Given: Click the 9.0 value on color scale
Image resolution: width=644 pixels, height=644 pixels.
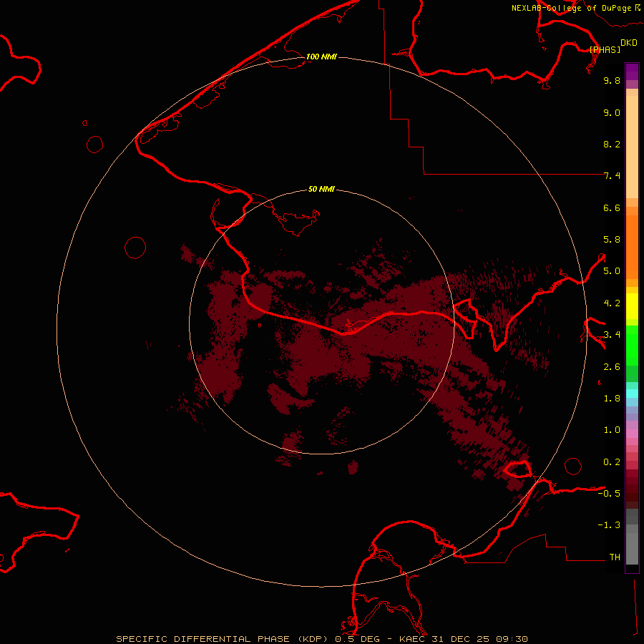Looking at the screenshot, I should coord(612,112).
